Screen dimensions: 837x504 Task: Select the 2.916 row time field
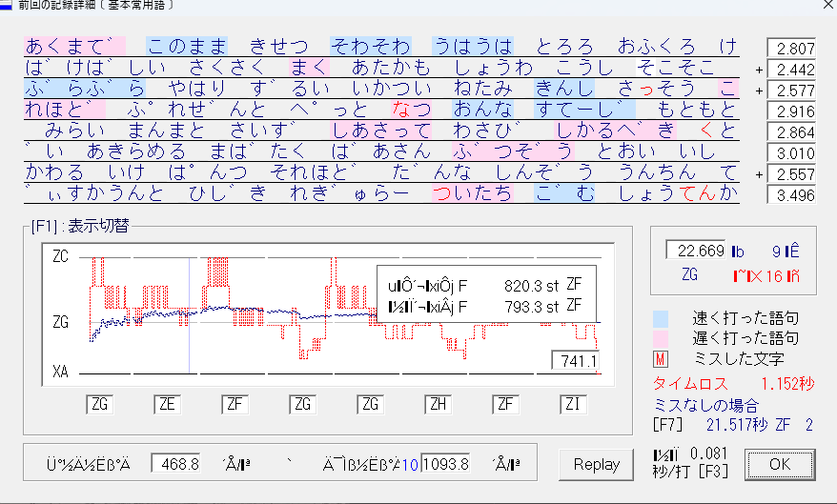(791, 111)
